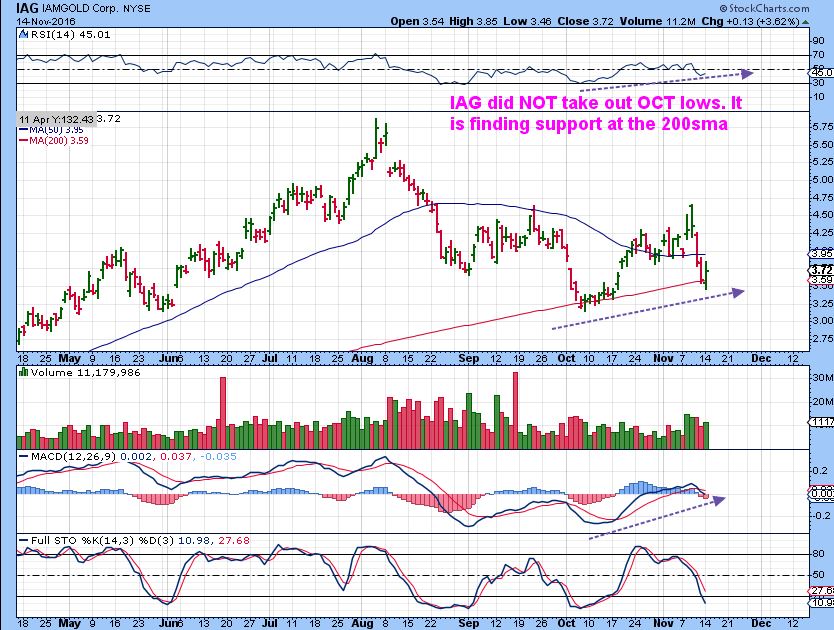Click the 'MACD(12,26,9)' indicator label
Viewport: 834px width, 630px height.
coord(74,457)
